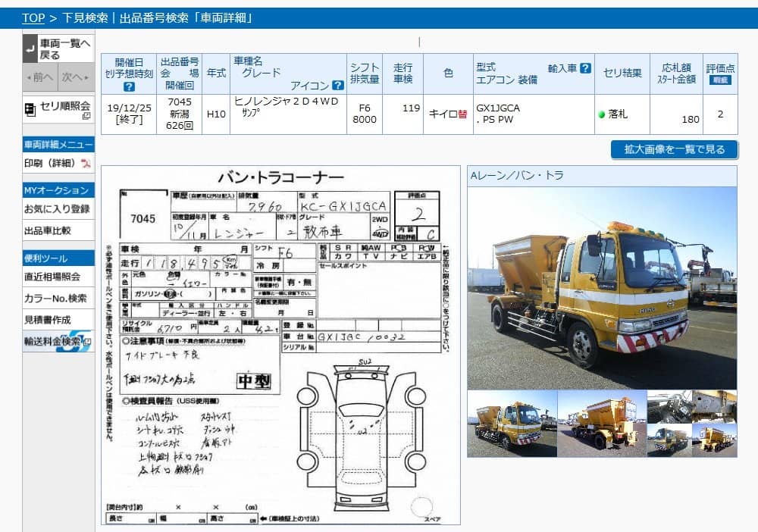Open セリ順照会 auction order inquiry

(x=58, y=110)
